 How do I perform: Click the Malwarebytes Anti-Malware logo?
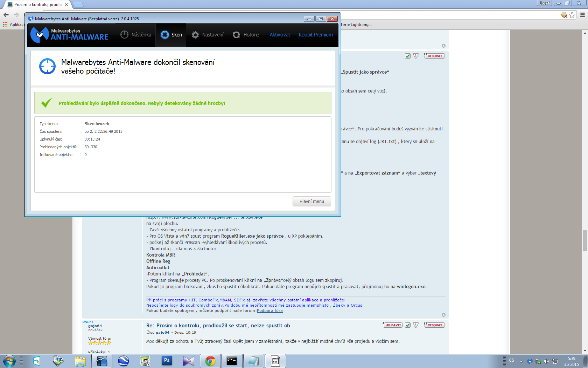point(69,35)
